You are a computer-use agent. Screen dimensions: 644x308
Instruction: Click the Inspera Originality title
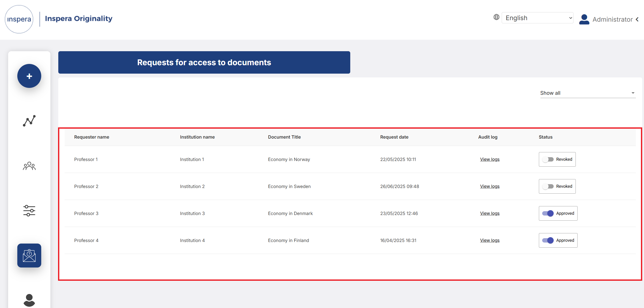point(79,18)
